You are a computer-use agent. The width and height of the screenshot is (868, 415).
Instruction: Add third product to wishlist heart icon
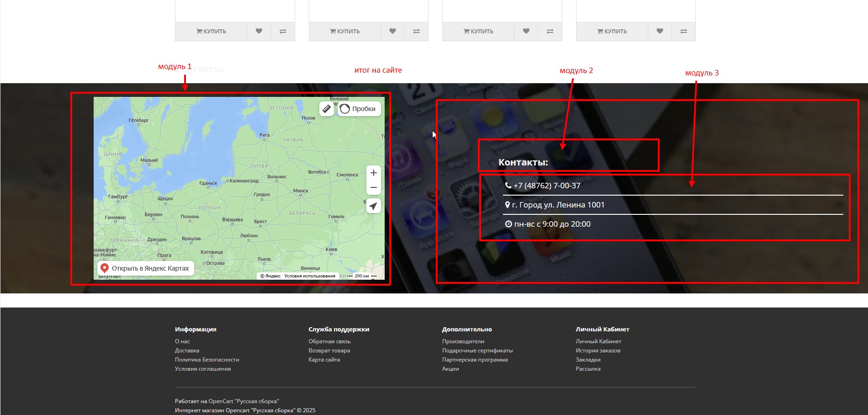[x=526, y=31]
